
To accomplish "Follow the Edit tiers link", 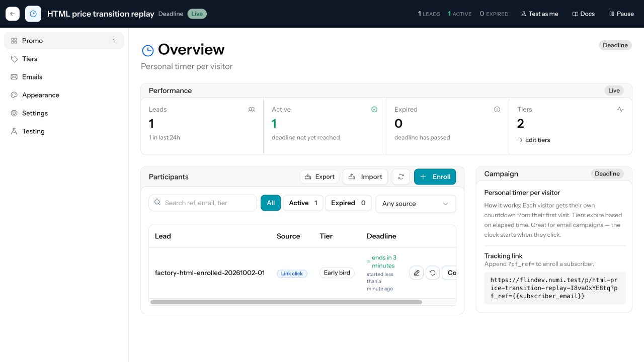I will tap(534, 140).
